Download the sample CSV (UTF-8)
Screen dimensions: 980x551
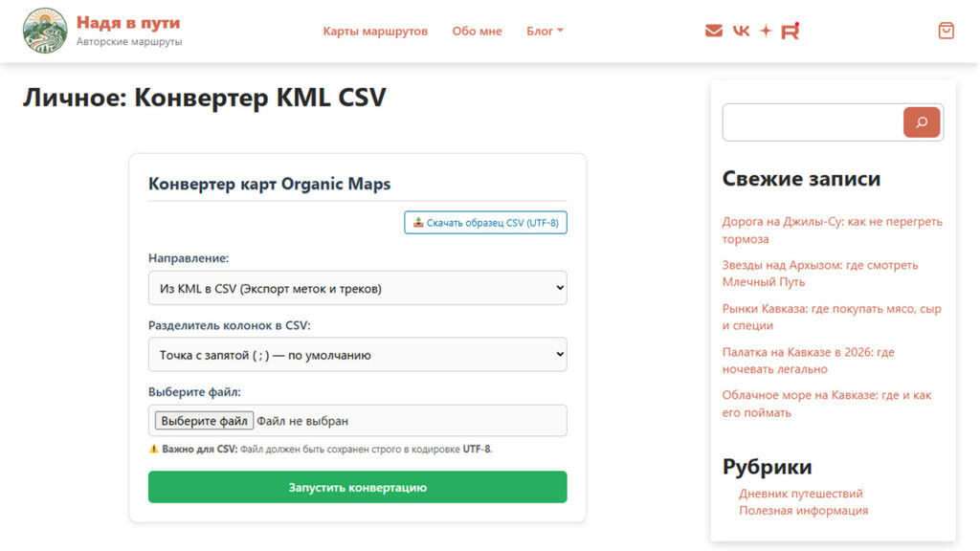pos(485,222)
